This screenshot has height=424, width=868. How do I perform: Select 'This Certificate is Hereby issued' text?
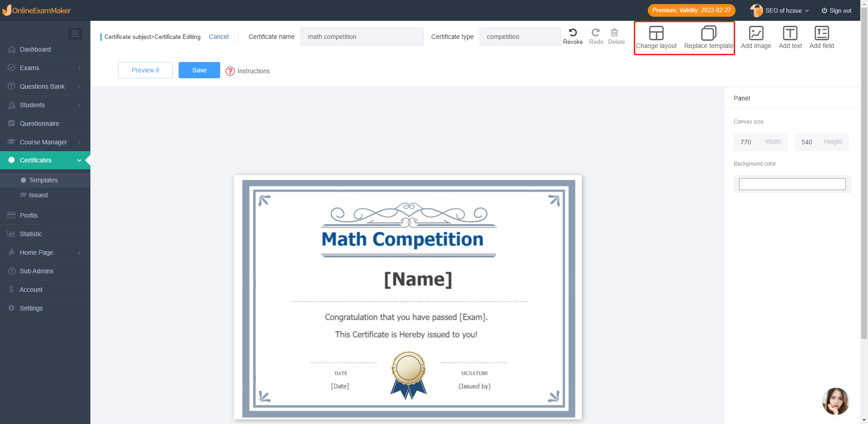click(406, 334)
